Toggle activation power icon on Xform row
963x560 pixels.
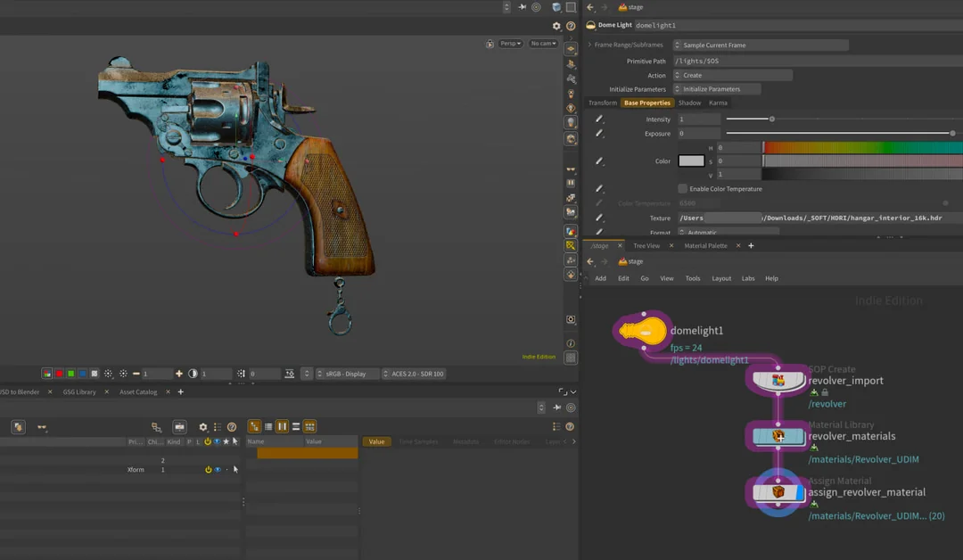point(208,470)
